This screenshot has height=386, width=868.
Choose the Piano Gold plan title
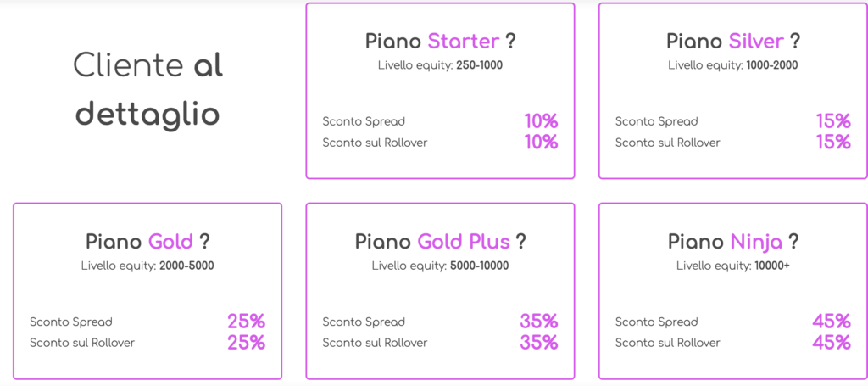pos(140,242)
